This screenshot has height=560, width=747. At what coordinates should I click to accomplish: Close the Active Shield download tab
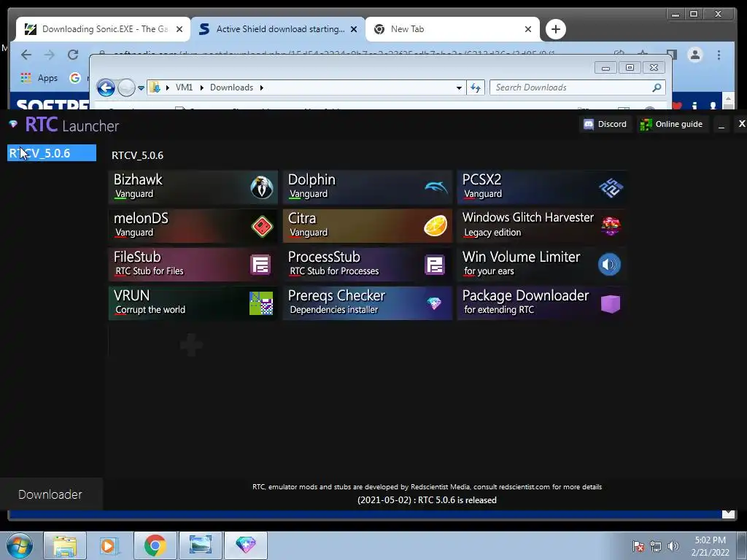(354, 29)
